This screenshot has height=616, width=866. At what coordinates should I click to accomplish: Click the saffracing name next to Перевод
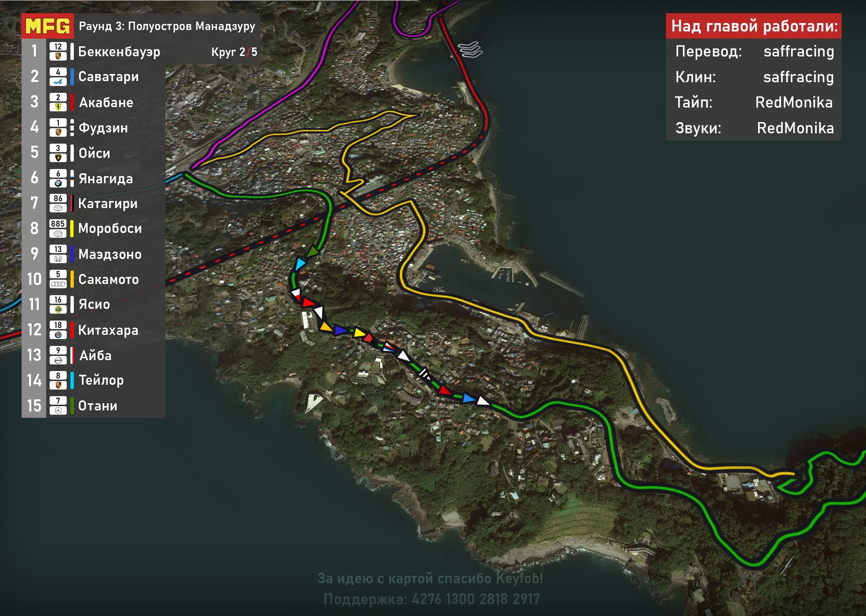coord(798,51)
